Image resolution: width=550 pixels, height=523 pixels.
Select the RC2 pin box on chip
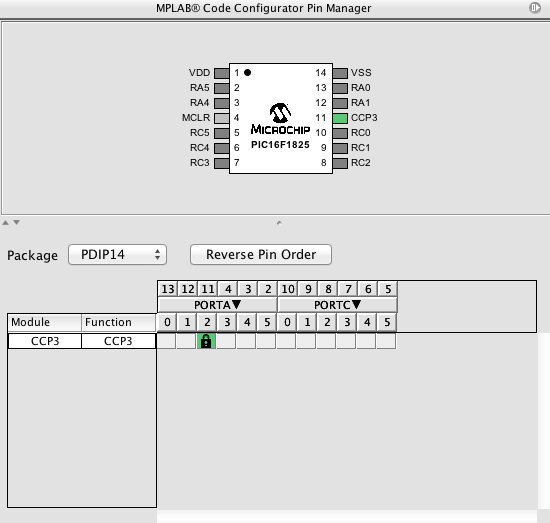point(340,163)
